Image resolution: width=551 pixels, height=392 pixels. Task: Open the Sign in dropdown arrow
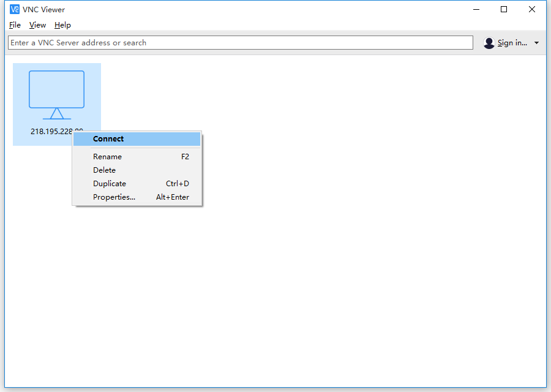536,43
